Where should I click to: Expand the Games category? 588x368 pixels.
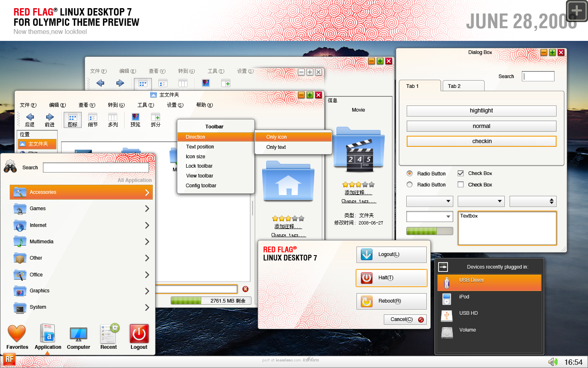click(81, 209)
